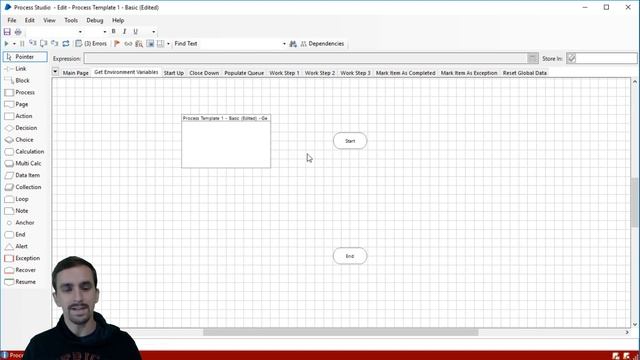The image size is (640, 360).
Task: Click the Run (Go) play button
Action: click(x=7, y=43)
